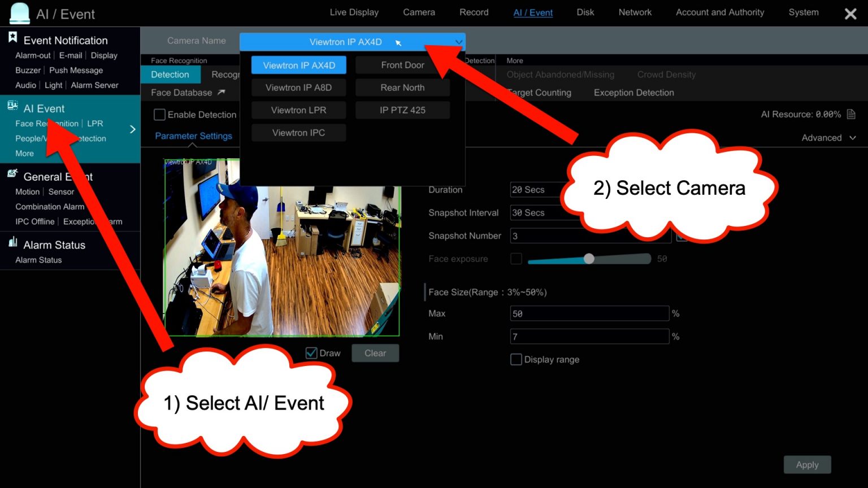Enable the Enable Detection checkbox

160,115
